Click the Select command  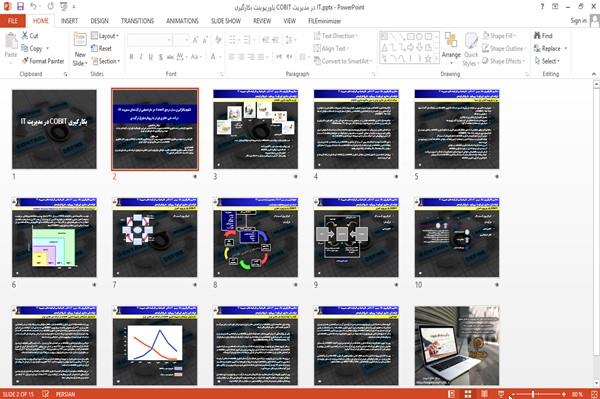pos(547,61)
